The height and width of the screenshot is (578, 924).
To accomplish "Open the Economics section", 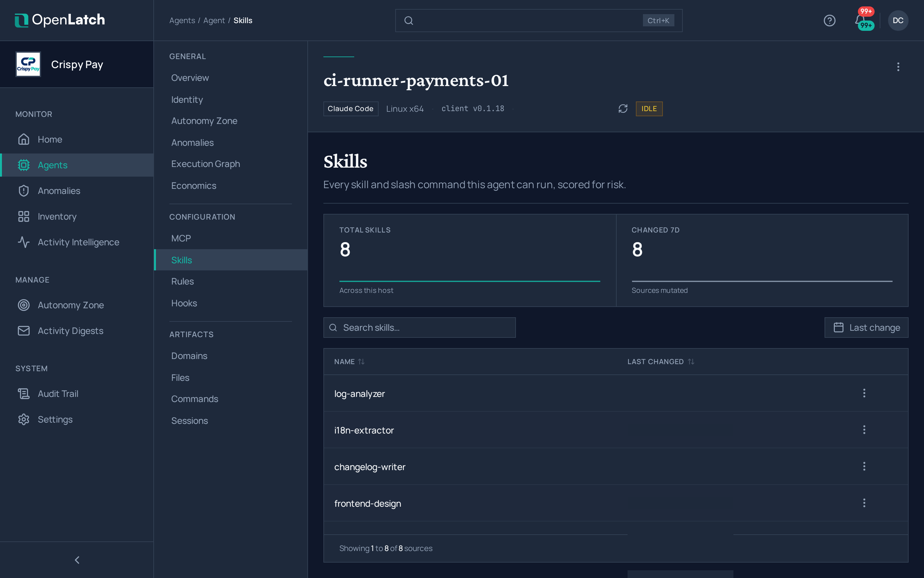I will click(231, 185).
